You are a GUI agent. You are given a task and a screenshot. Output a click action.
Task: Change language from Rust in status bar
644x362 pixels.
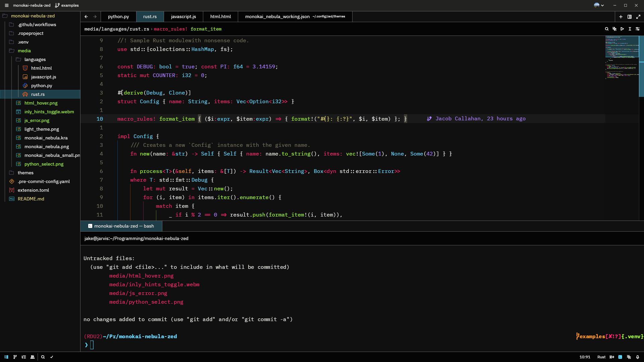[601, 357]
